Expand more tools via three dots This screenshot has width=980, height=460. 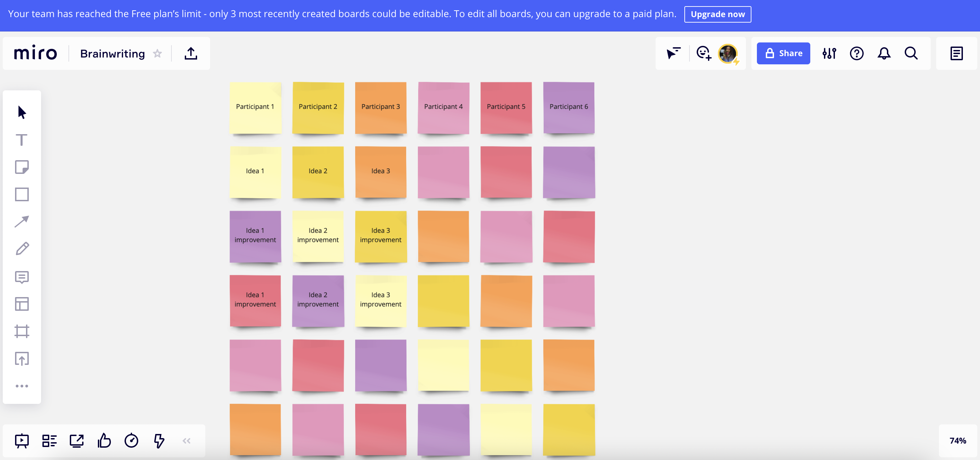pyautogui.click(x=22, y=386)
